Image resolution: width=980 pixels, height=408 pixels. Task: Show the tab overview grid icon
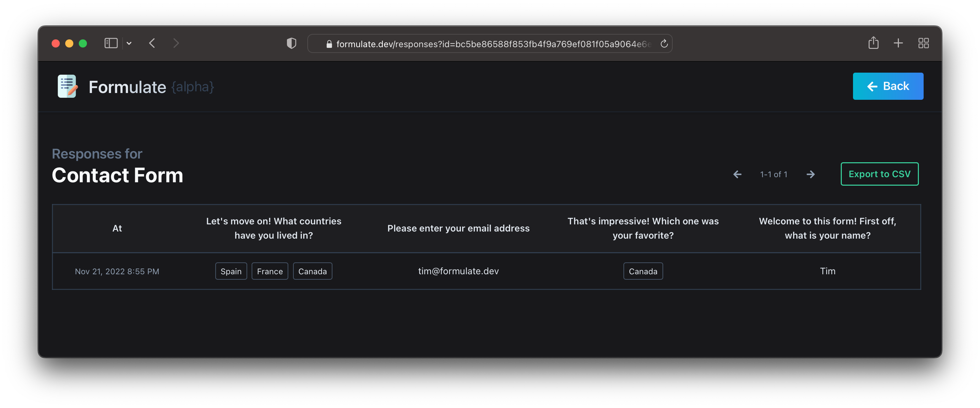pyautogui.click(x=923, y=43)
